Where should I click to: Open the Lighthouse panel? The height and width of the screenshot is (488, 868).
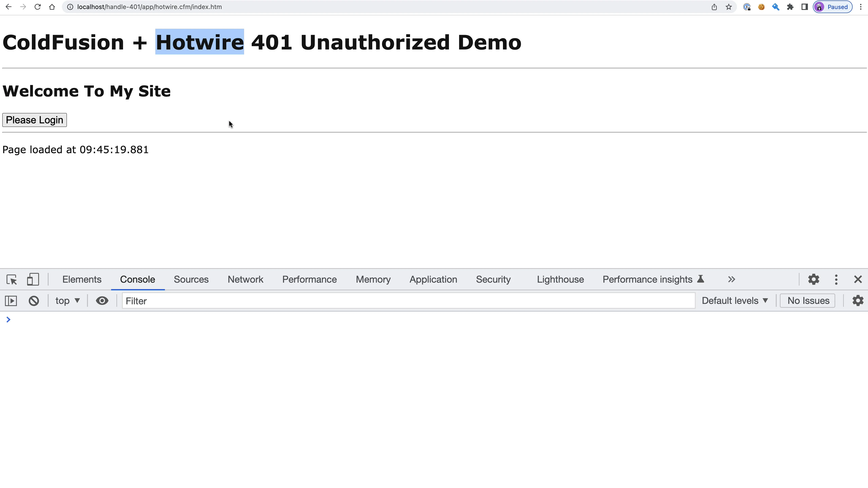click(x=560, y=279)
